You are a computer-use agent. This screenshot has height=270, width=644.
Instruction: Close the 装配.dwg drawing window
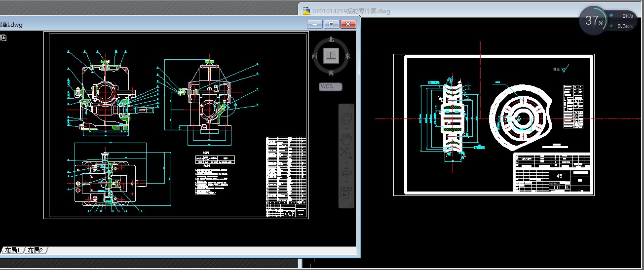pos(348,24)
